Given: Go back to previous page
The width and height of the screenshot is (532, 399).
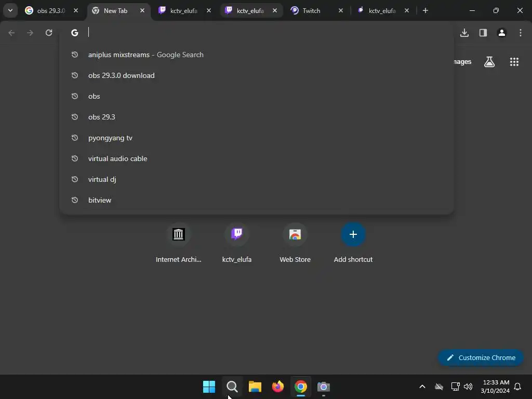Looking at the screenshot, I should point(11,33).
